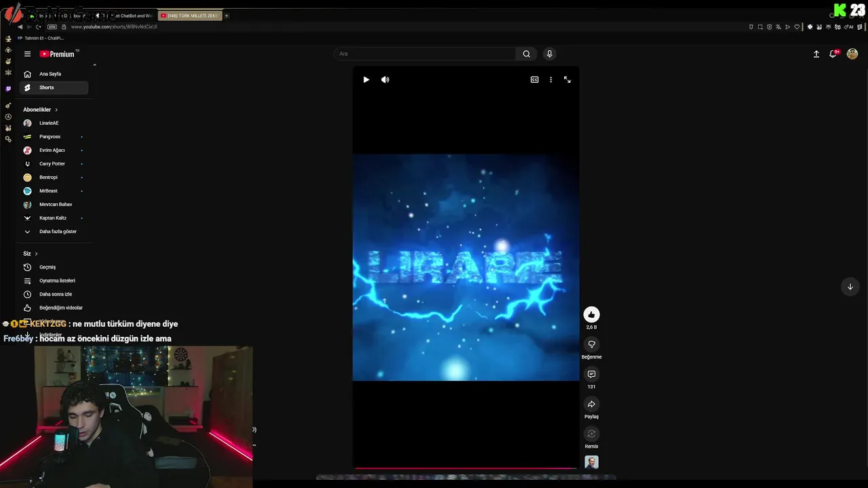Like the Short with 2,6 B likes
Screen dimensions: 868x488
pos(591,314)
